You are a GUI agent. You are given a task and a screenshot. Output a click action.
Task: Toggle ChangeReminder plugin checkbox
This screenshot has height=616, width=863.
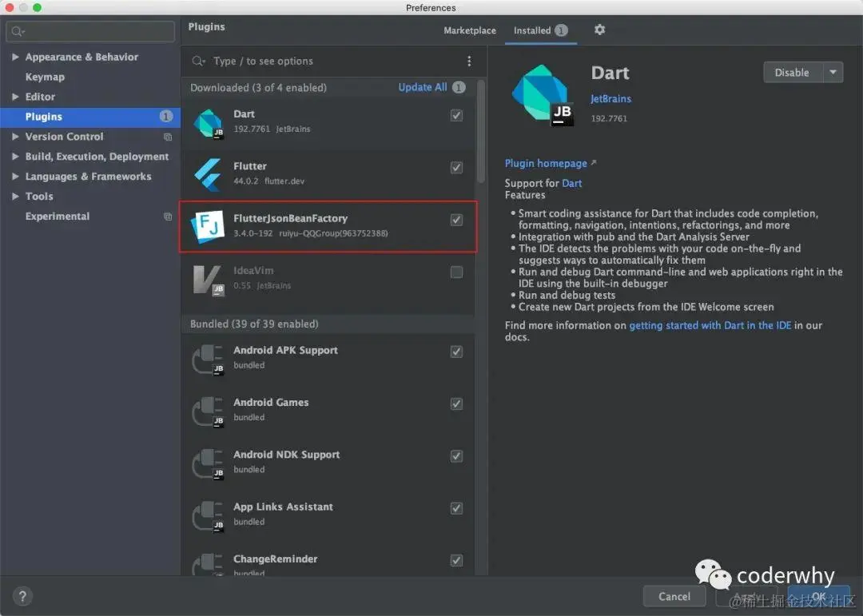click(x=456, y=560)
